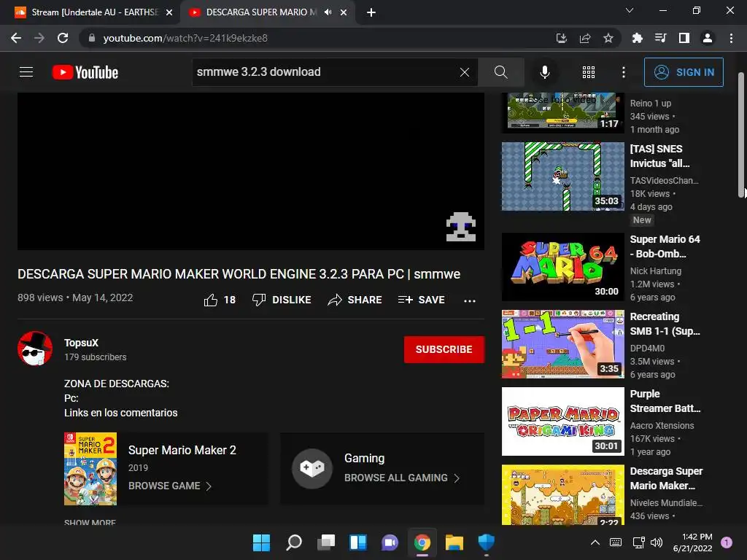
Task: Open TopsuX channel avatar
Action: click(x=35, y=349)
